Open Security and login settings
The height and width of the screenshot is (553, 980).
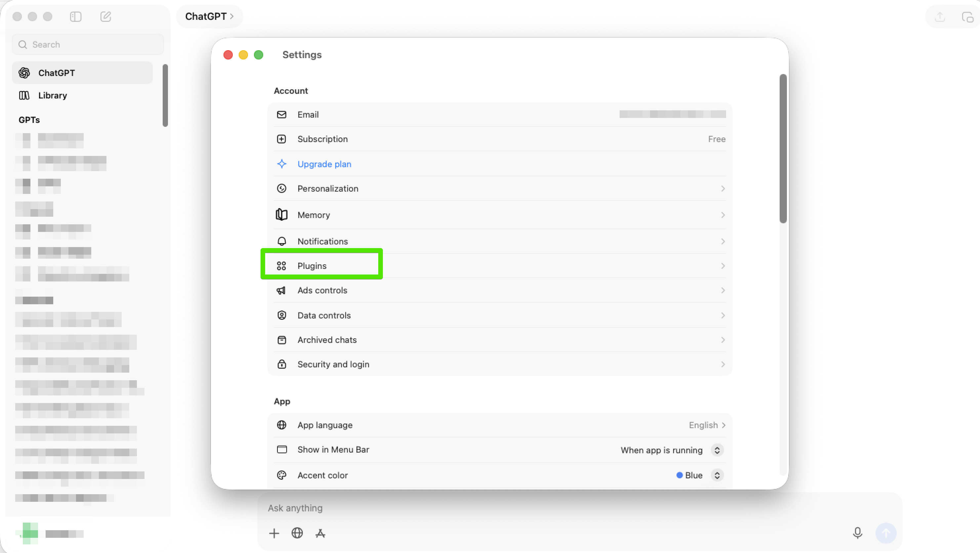tap(500, 364)
